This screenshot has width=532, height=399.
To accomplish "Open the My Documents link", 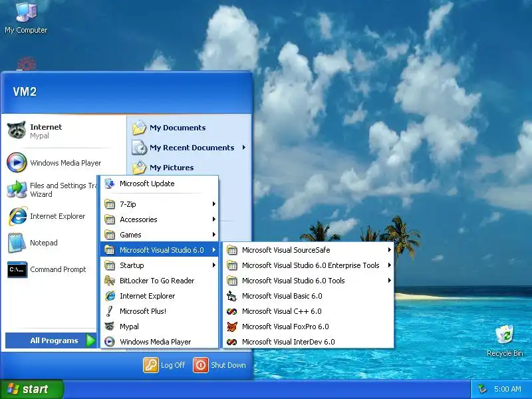I will tap(178, 128).
